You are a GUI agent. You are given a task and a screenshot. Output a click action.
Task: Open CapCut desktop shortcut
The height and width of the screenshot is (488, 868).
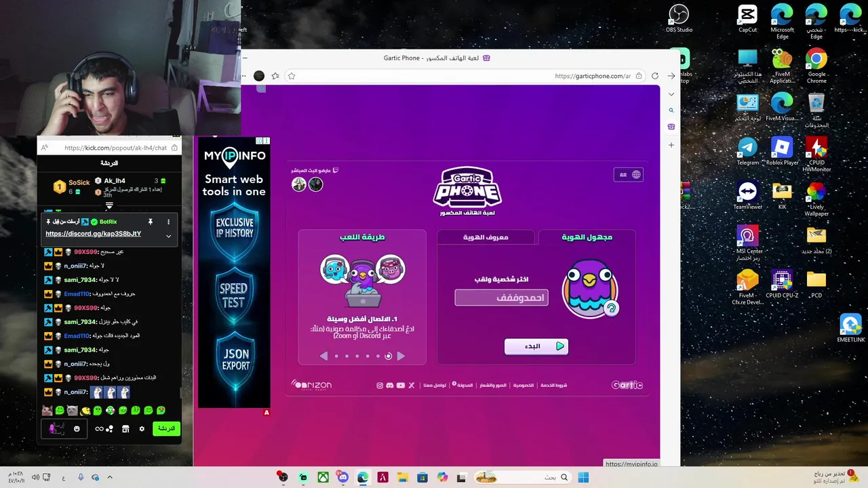pos(748,18)
